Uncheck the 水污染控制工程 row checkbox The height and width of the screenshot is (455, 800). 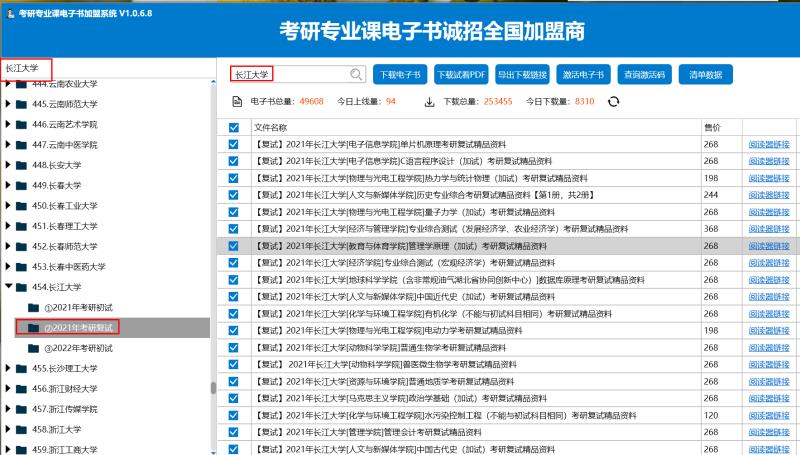point(234,415)
